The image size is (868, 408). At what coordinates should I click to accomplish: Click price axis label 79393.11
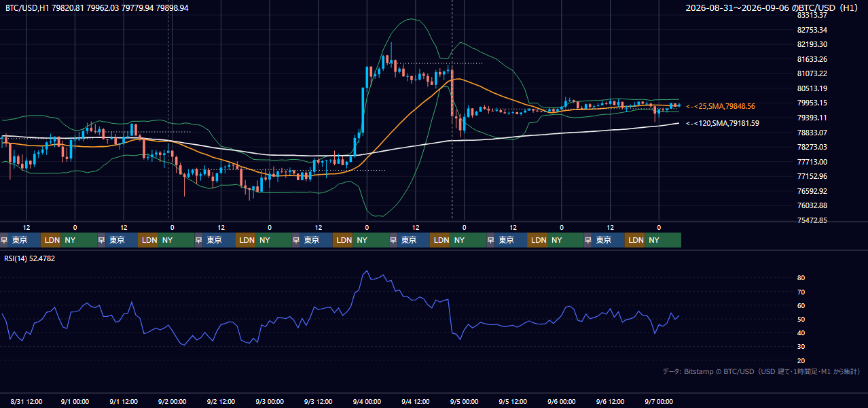(x=812, y=118)
